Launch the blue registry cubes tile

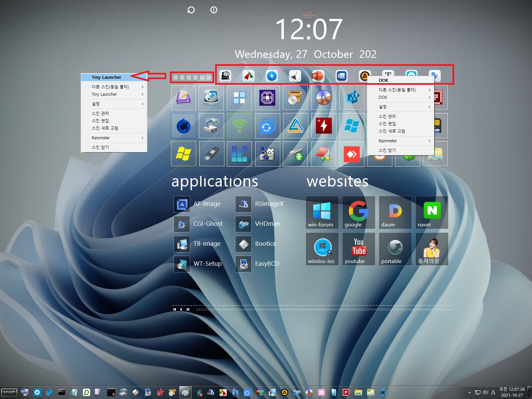coord(352,98)
